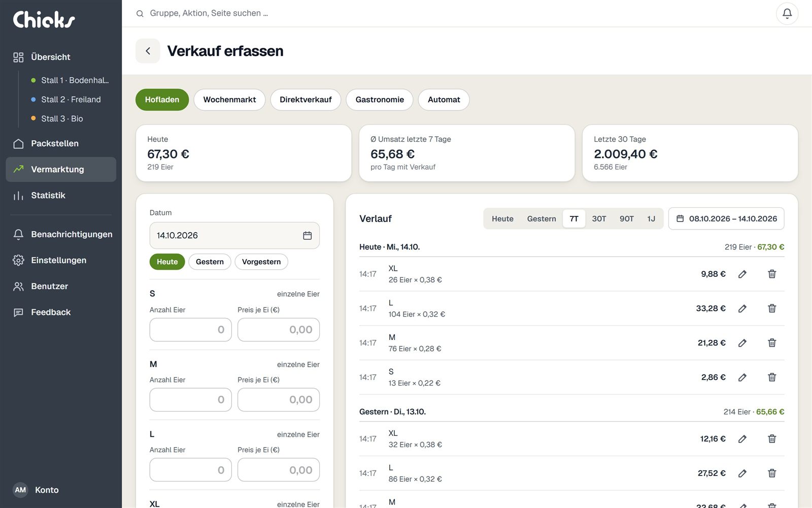Click the calendar icon in Datum field
The height and width of the screenshot is (508, 812).
click(307, 235)
